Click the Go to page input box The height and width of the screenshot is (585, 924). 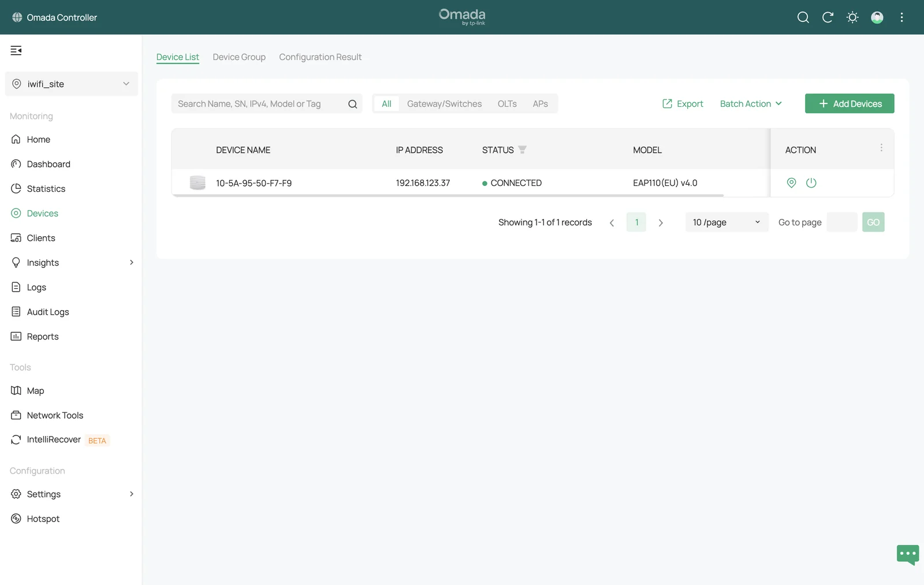[x=842, y=222]
